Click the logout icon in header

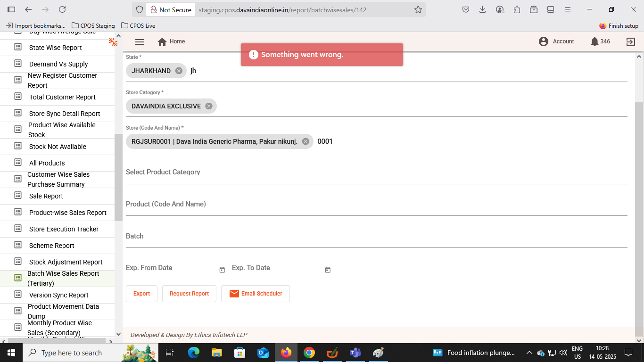coord(630,42)
